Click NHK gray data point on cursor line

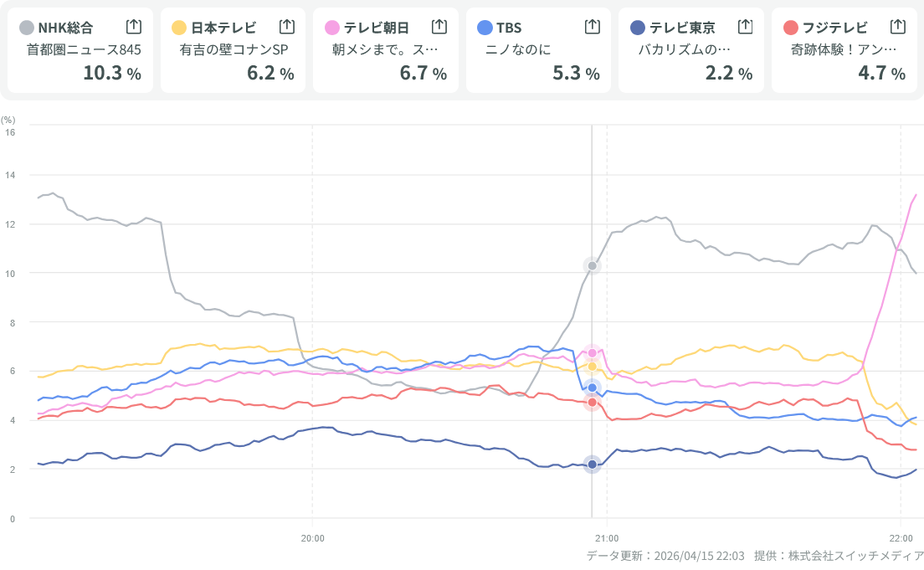(x=593, y=266)
